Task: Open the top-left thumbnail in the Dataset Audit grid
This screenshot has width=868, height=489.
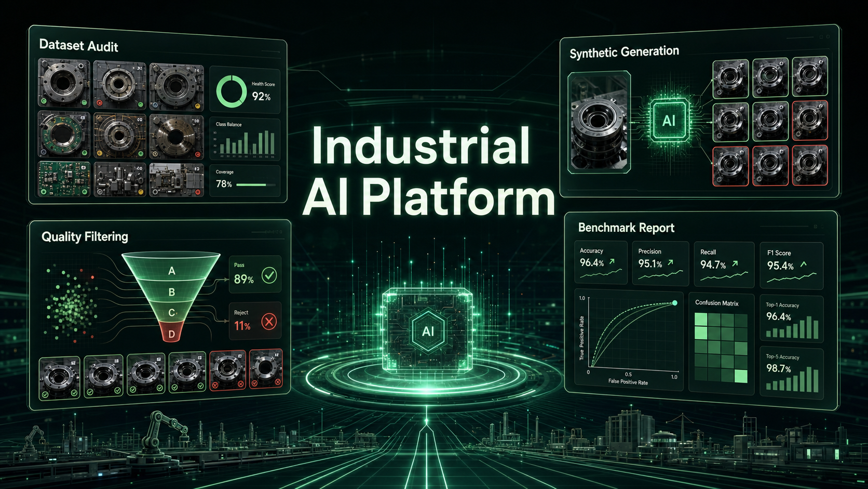Action: click(x=64, y=84)
